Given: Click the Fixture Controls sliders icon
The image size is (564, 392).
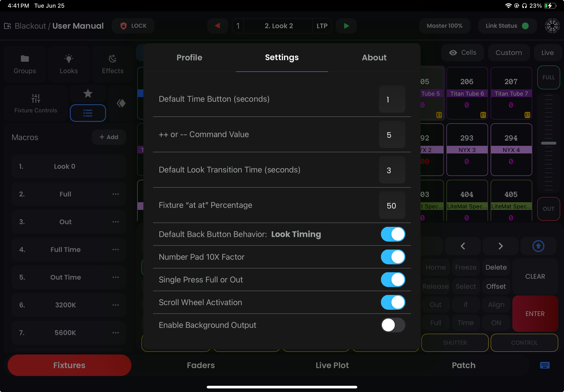Looking at the screenshot, I should (36, 98).
